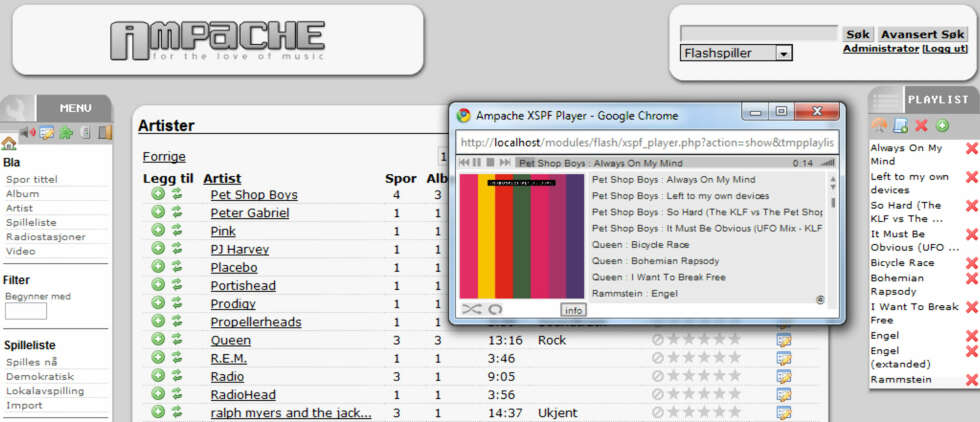Select 'Queen : Bohemian Rapsody' in the player list
Image resolution: width=980 pixels, height=422 pixels.
656,261
